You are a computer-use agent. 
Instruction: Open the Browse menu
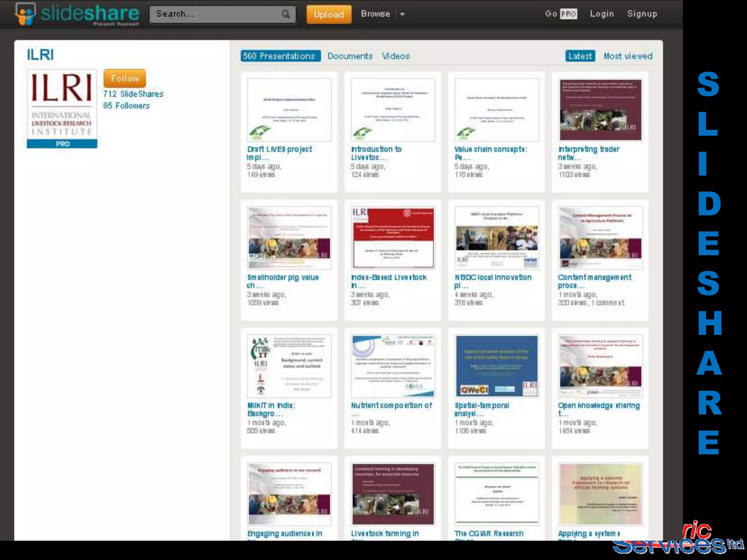pyautogui.click(x=375, y=14)
